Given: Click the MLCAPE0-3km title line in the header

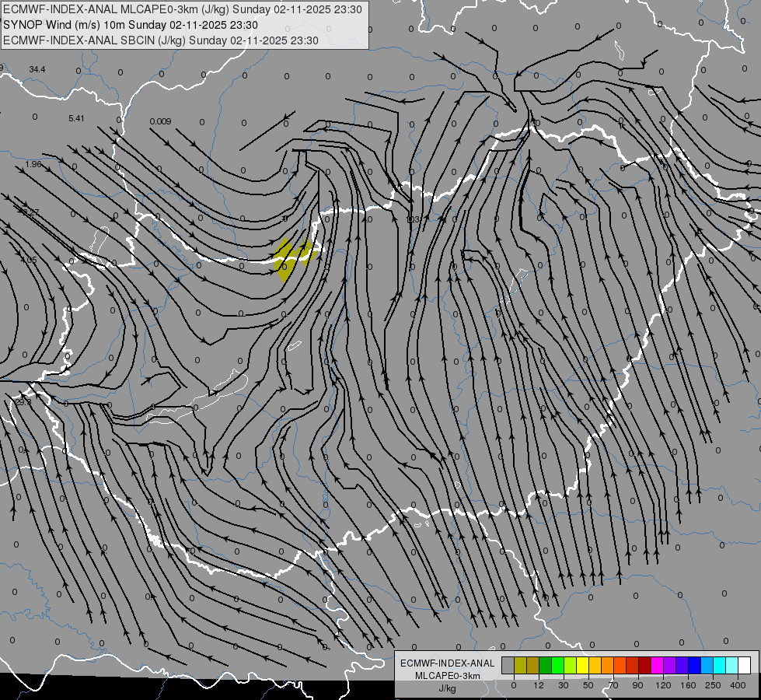Looking at the screenshot, I should click(x=183, y=9).
